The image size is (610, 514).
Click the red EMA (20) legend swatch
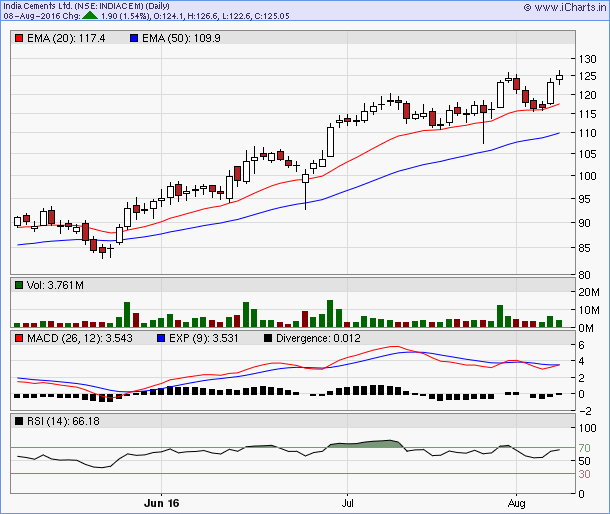[19, 38]
